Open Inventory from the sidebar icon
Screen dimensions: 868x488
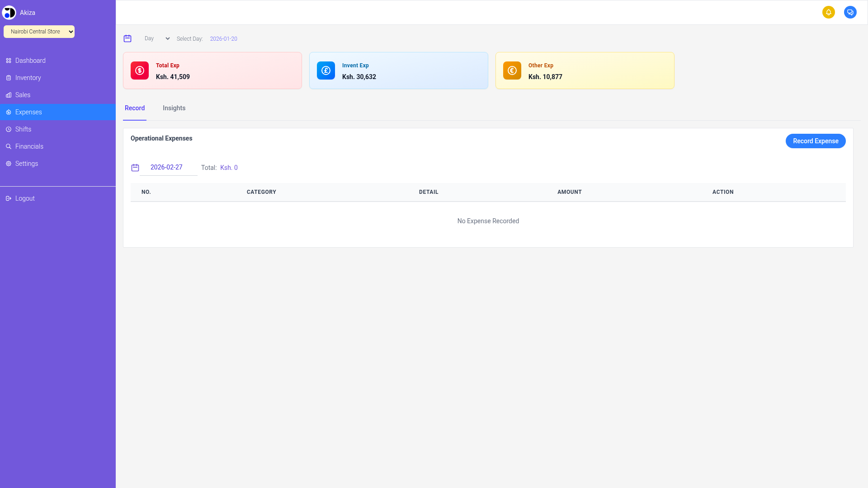pos(8,78)
